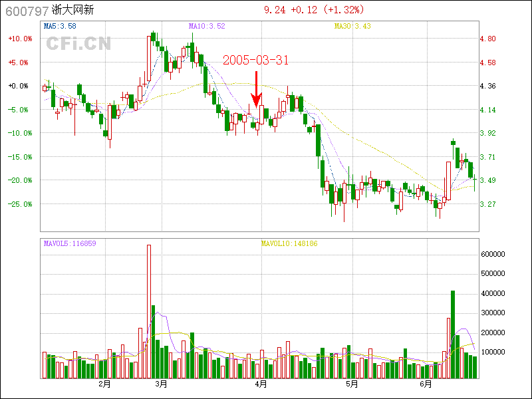Select the MAVOL5:116859 volume label
The width and height of the screenshot is (532, 399).
pyautogui.click(x=70, y=243)
